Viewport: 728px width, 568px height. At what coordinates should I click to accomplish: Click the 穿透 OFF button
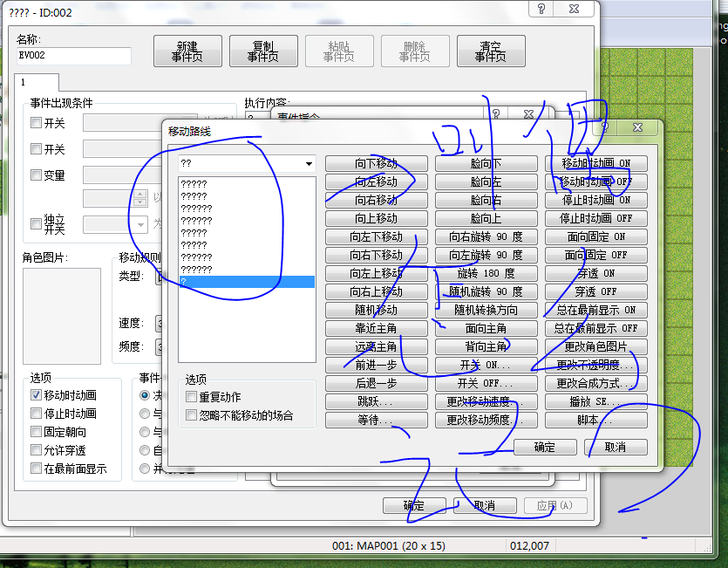point(596,292)
